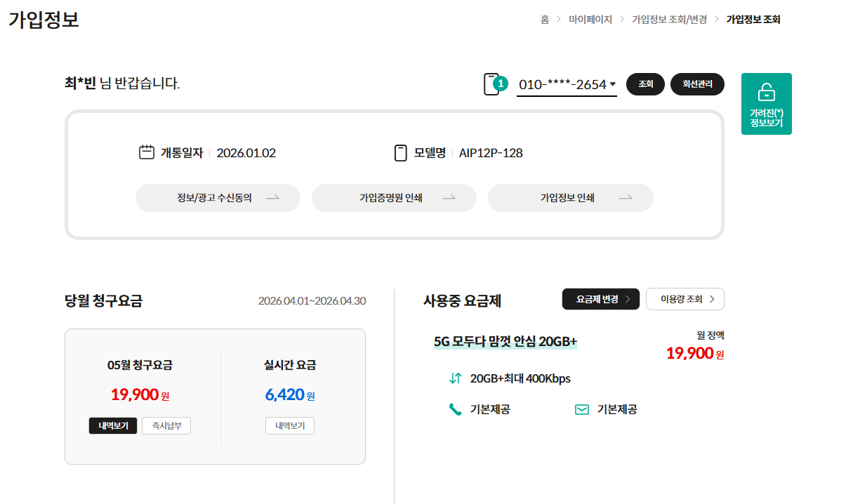Click the arrow in 가입증명원 인쇄 button

click(x=449, y=198)
